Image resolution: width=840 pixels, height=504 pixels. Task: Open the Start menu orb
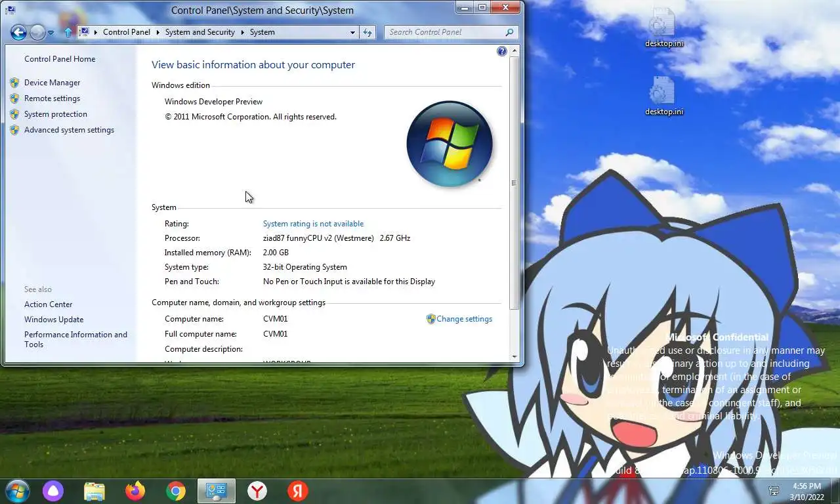[x=16, y=491]
